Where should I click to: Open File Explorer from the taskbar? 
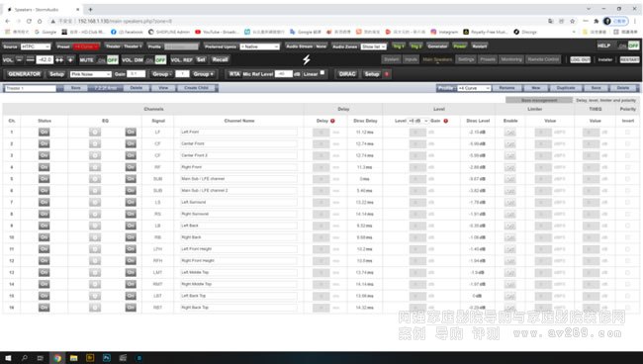point(73,358)
